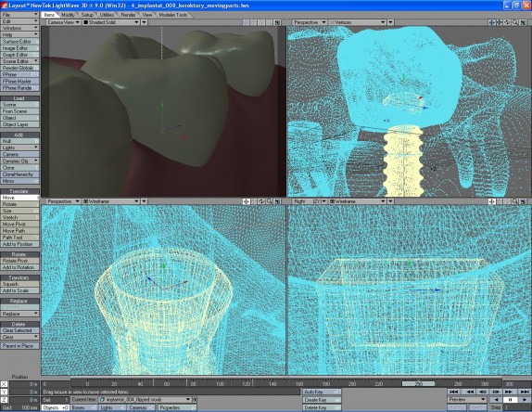Click the pan icon in bottom-left viewport
Screen dimensions: 532x412
tap(246, 201)
